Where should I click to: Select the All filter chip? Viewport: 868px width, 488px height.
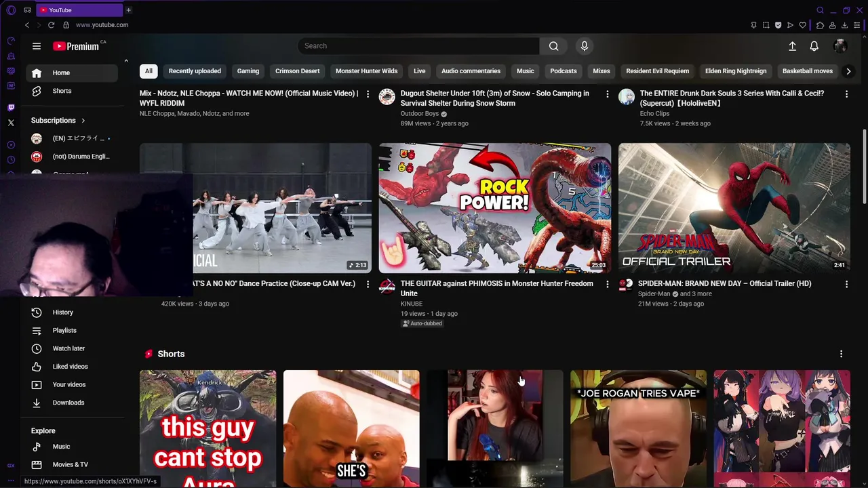(149, 71)
